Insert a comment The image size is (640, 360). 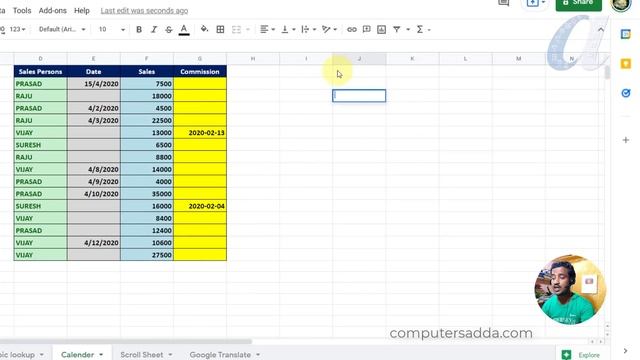click(367, 29)
